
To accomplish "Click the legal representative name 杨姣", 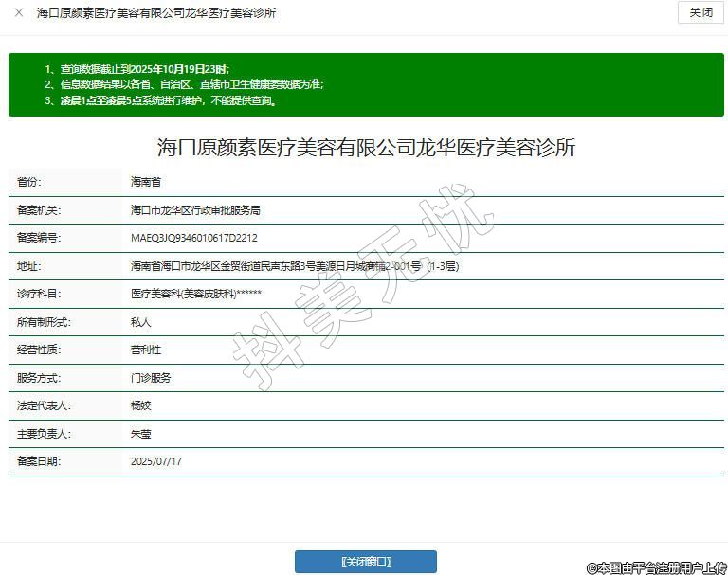I will (140, 405).
